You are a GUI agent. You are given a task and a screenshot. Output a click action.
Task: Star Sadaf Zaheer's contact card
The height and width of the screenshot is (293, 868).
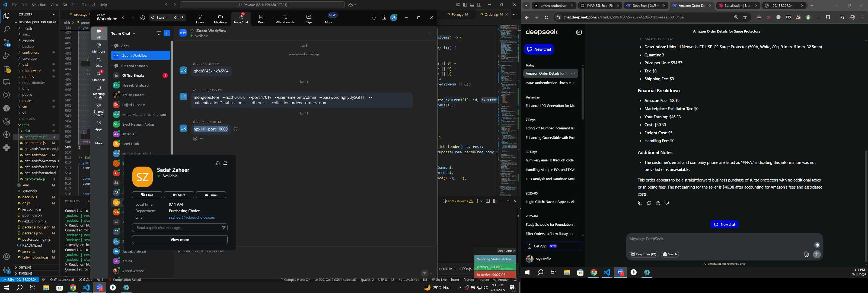point(218,163)
